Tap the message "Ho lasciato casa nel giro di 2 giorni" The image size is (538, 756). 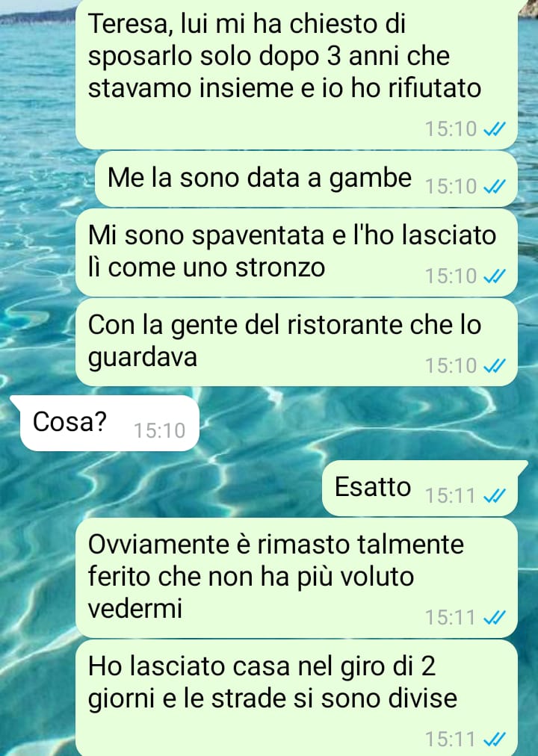pyautogui.click(x=297, y=698)
